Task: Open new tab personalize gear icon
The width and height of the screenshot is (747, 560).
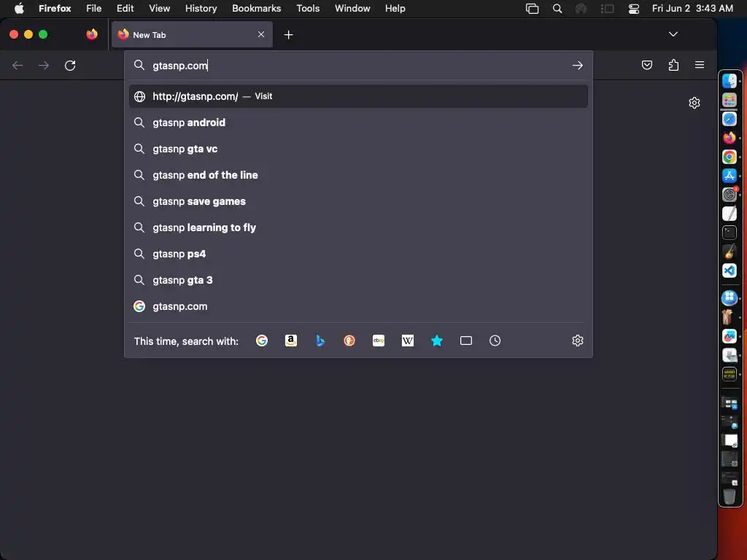Action: pyautogui.click(x=694, y=103)
